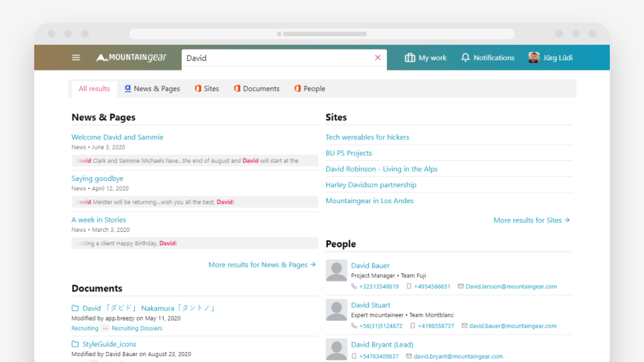Email David.larsson@mountaingear.com
Screen dimensions: 644x362
[511, 286]
